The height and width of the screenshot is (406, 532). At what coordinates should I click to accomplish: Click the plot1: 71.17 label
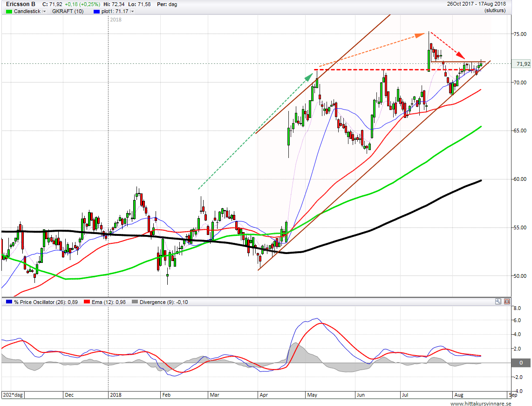[115, 12]
